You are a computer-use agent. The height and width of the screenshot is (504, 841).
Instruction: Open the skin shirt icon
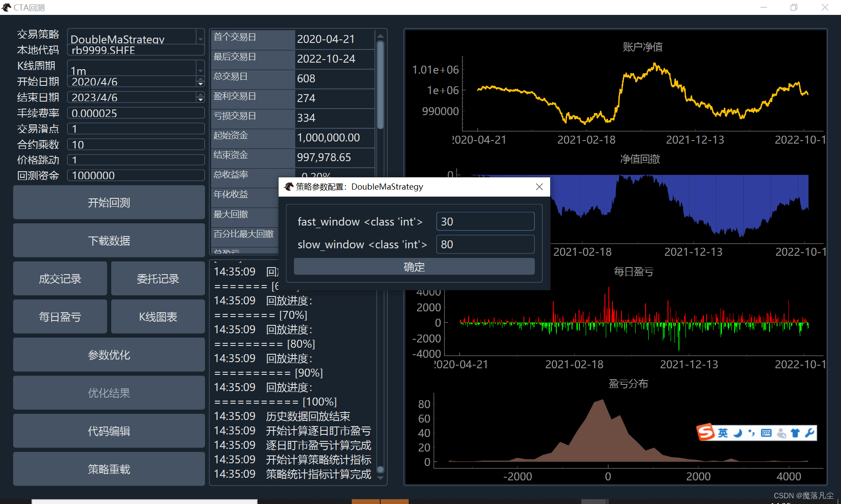click(x=795, y=433)
